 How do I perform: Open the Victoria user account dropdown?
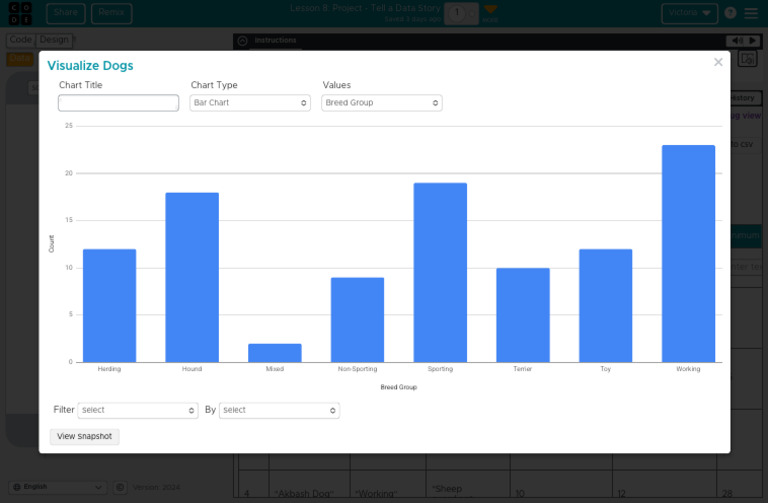point(689,13)
